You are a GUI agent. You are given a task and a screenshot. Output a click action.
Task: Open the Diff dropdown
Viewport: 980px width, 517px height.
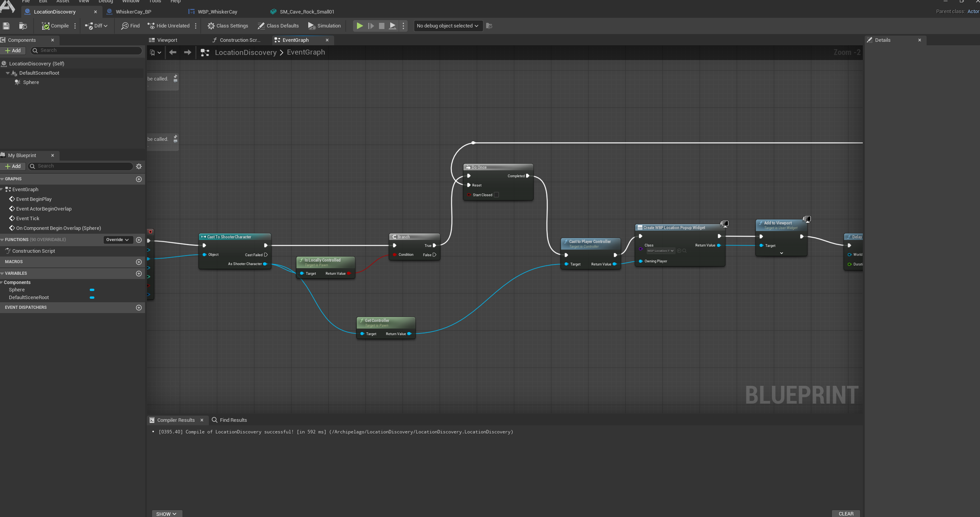pyautogui.click(x=96, y=26)
